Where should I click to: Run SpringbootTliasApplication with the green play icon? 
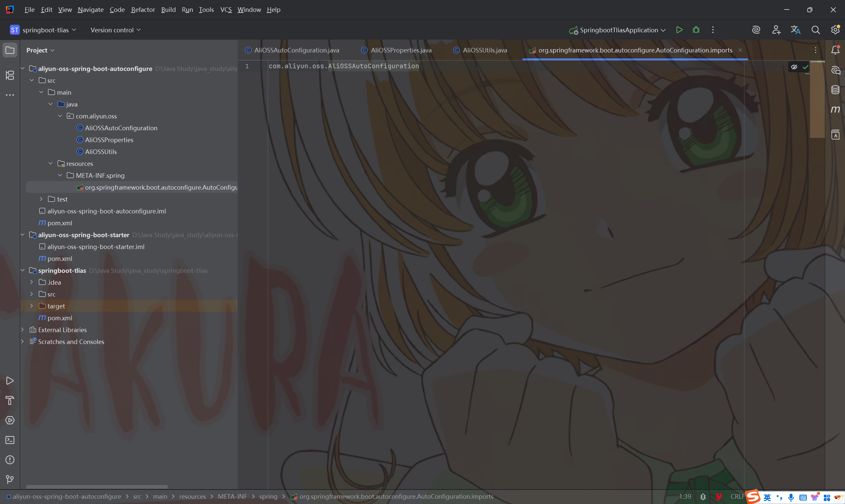679,30
